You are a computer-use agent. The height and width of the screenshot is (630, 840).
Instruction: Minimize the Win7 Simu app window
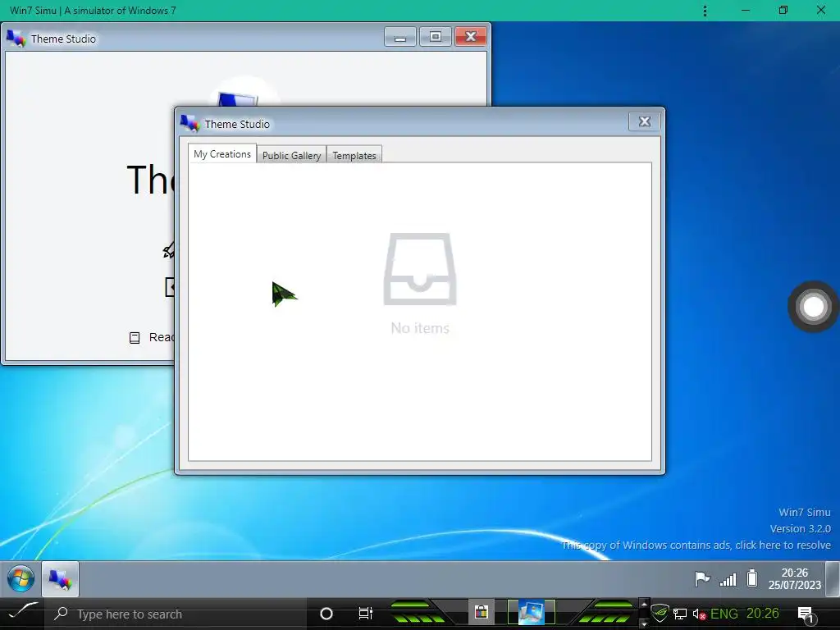click(745, 10)
